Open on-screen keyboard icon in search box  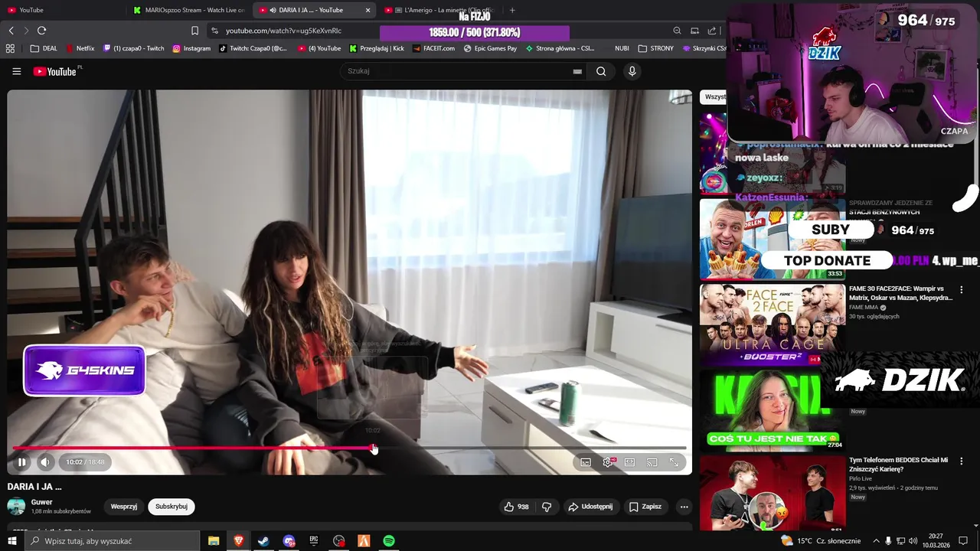(x=577, y=71)
